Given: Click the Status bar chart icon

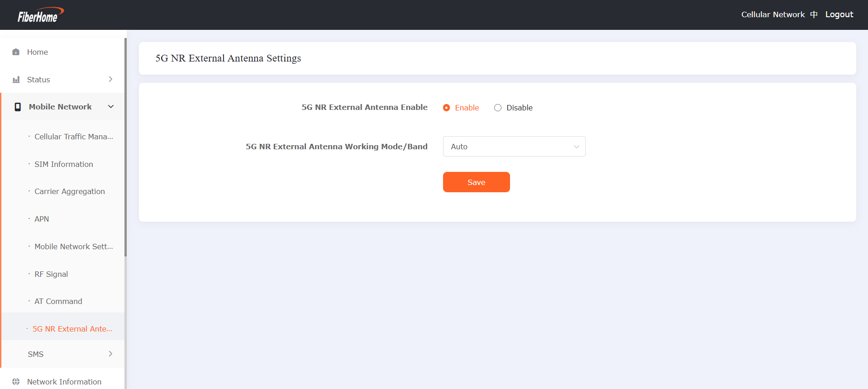Looking at the screenshot, I should point(16,80).
